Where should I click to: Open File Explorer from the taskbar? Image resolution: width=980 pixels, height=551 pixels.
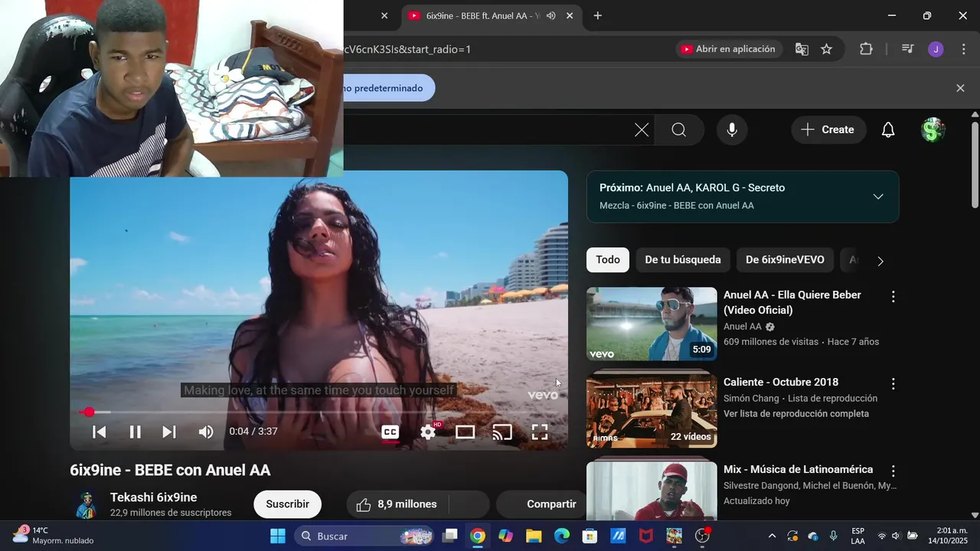pos(534,536)
